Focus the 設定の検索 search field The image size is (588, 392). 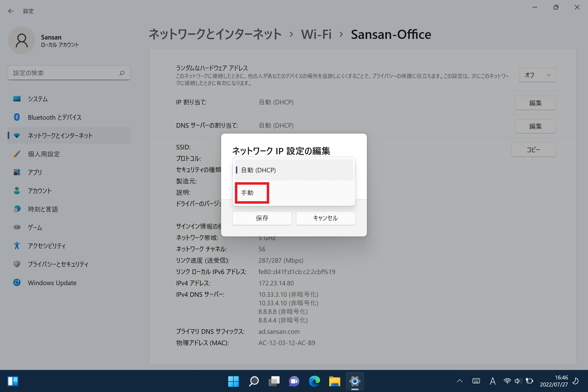click(69, 73)
